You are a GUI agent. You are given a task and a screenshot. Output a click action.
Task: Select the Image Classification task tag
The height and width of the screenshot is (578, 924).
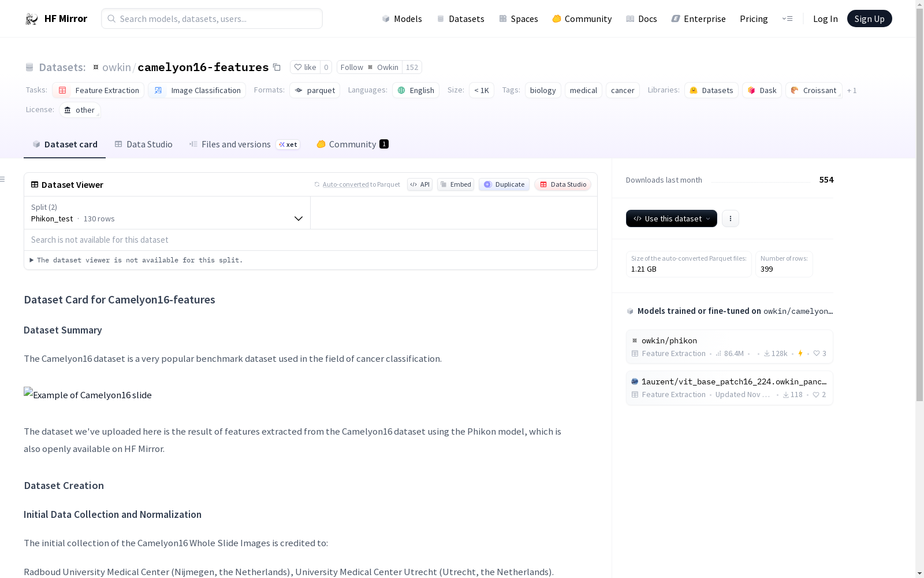click(197, 90)
